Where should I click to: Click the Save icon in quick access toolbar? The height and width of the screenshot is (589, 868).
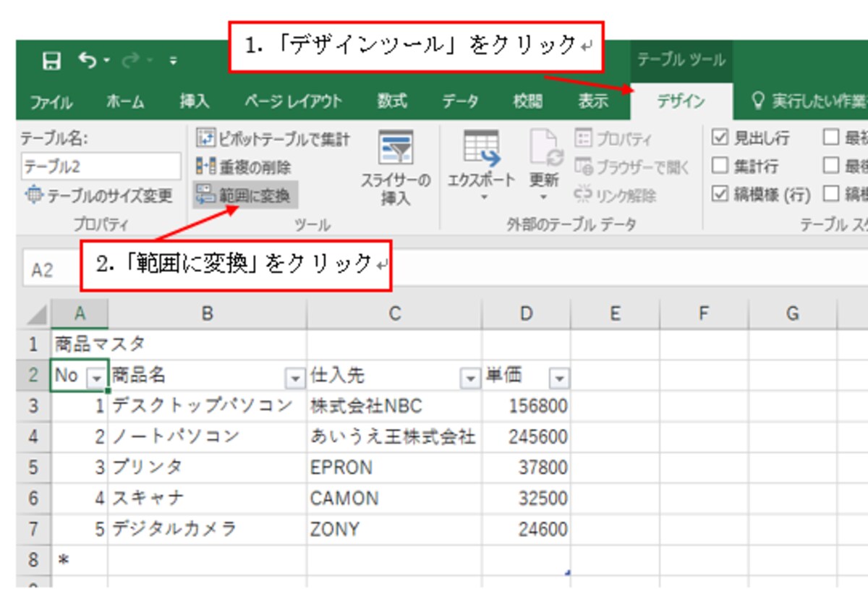[x=51, y=62]
